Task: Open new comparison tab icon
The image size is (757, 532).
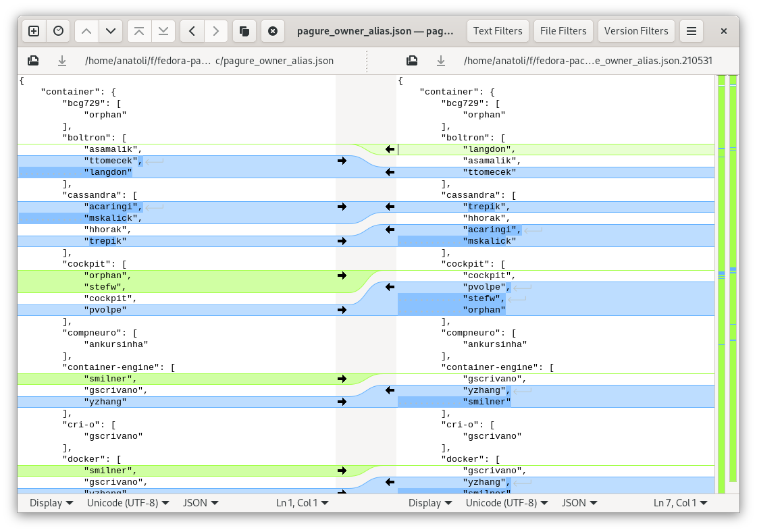Action: coord(34,31)
